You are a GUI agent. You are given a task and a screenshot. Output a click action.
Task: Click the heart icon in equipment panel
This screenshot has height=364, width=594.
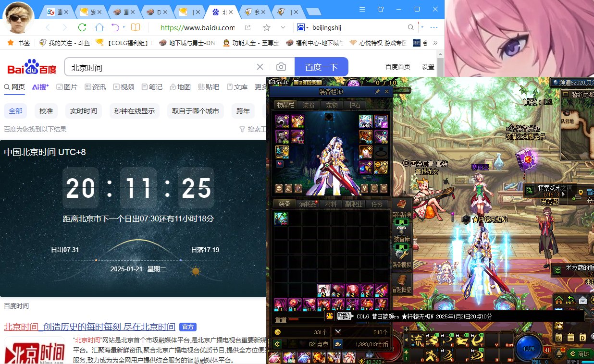click(x=279, y=164)
